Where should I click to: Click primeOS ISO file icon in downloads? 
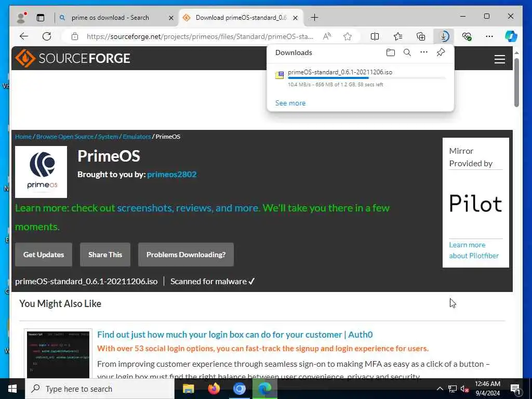[x=280, y=75]
